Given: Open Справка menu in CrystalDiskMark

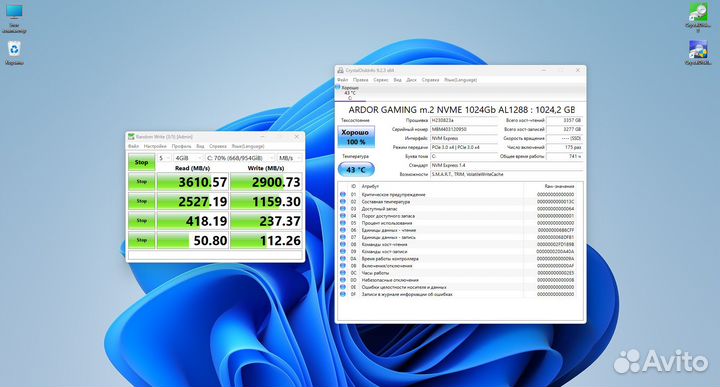Looking at the screenshot, I should (x=218, y=146).
